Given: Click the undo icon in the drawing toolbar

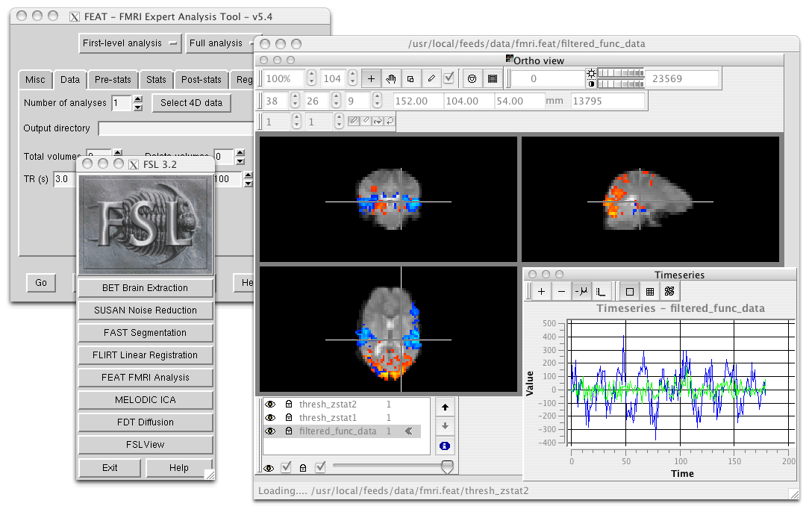Looking at the screenshot, I should click(x=390, y=121).
